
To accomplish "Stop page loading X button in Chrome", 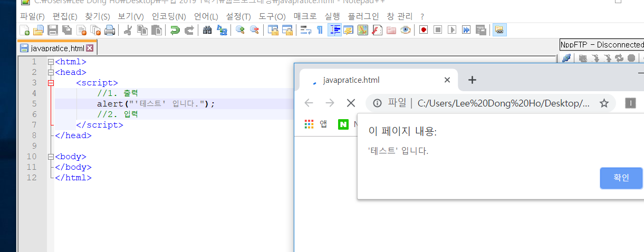I will 351,103.
